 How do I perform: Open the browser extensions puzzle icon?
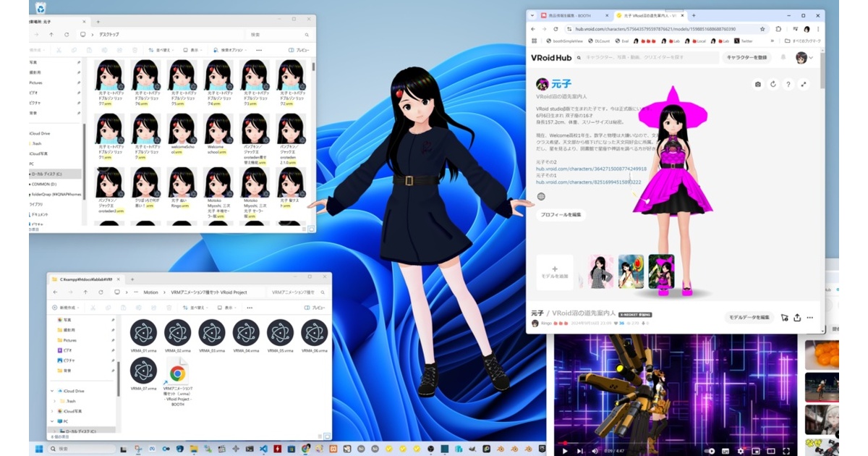click(x=778, y=29)
